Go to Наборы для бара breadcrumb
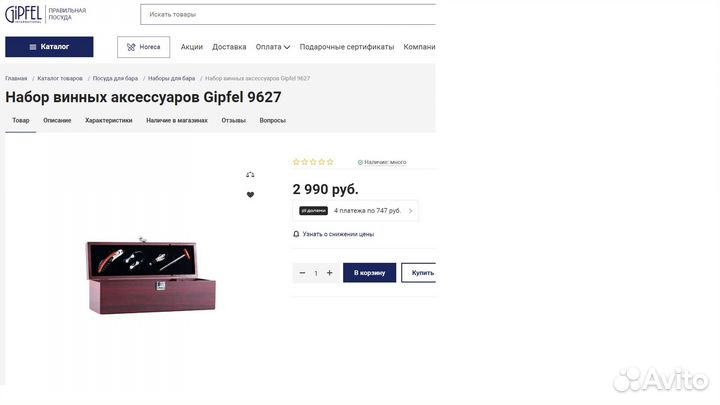The image size is (720, 405). (x=171, y=79)
